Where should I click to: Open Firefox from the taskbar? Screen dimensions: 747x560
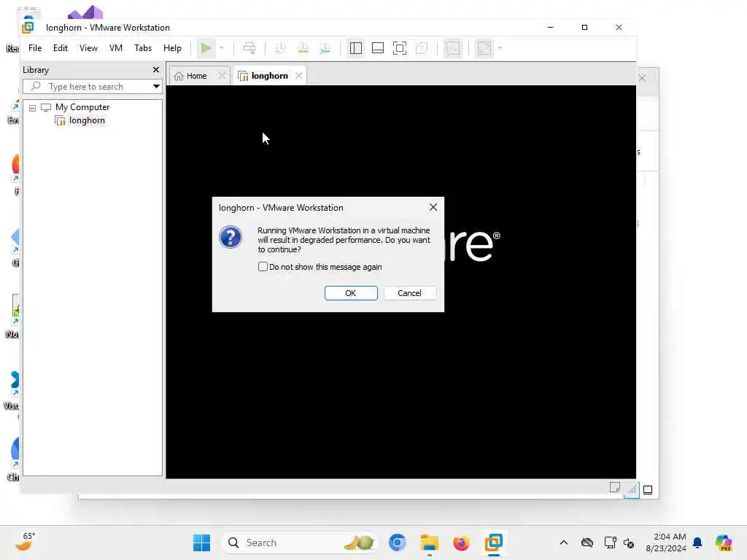(x=461, y=542)
